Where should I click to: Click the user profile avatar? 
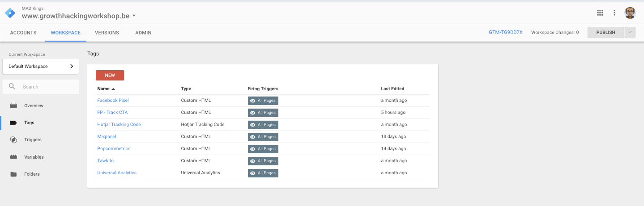(630, 13)
